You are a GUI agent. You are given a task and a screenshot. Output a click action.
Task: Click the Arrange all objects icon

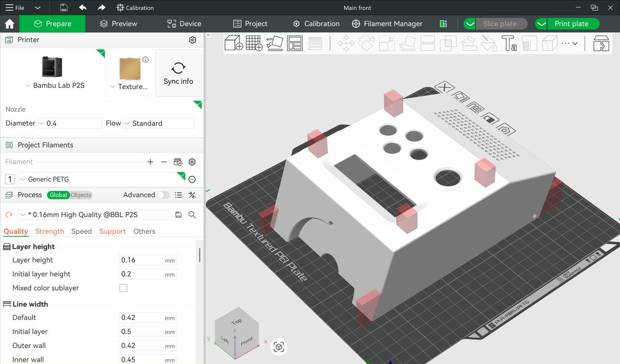(x=295, y=43)
